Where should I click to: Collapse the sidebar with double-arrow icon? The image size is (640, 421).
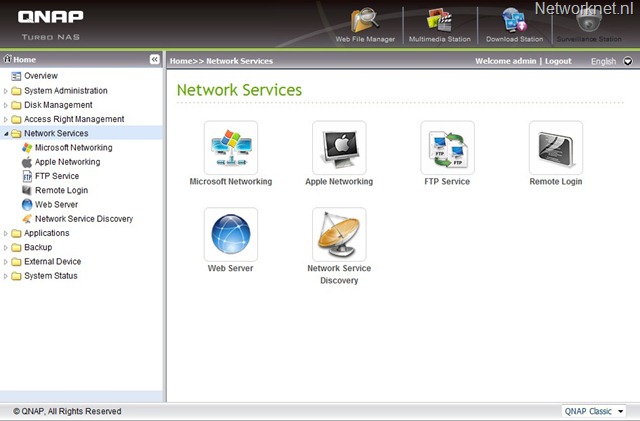tap(154, 60)
